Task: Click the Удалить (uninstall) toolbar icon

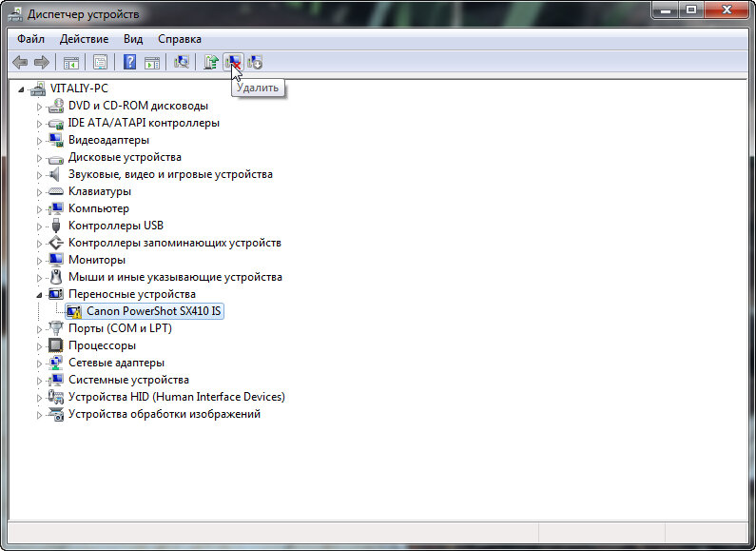Action: click(233, 62)
